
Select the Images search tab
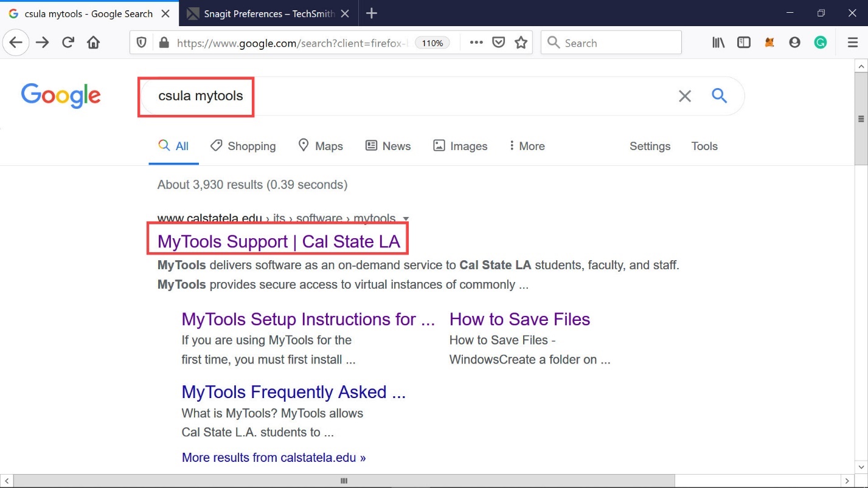pos(460,146)
